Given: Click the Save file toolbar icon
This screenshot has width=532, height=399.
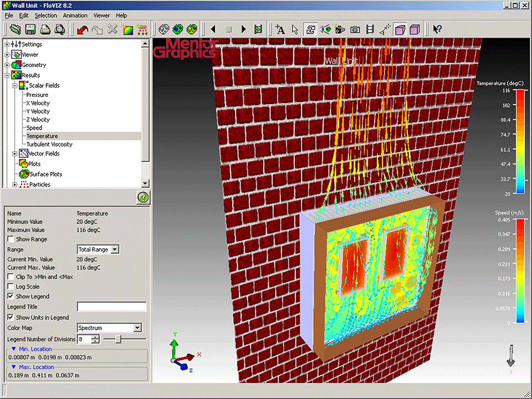Looking at the screenshot, I should click(30, 29).
